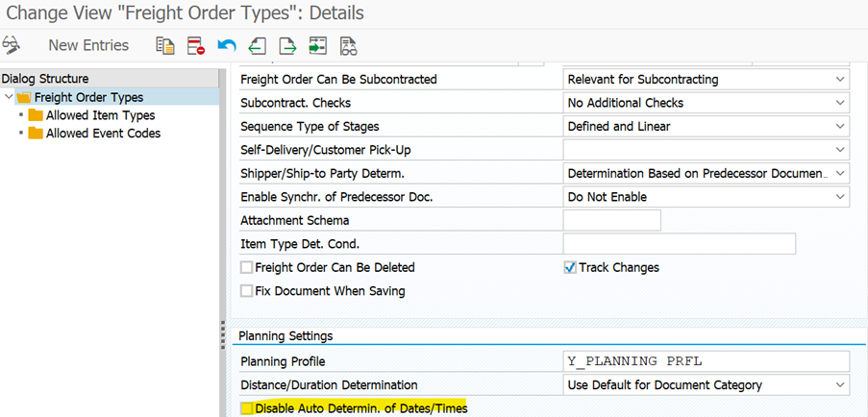
Task: Click the Other Entry position icon
Action: [x=317, y=45]
